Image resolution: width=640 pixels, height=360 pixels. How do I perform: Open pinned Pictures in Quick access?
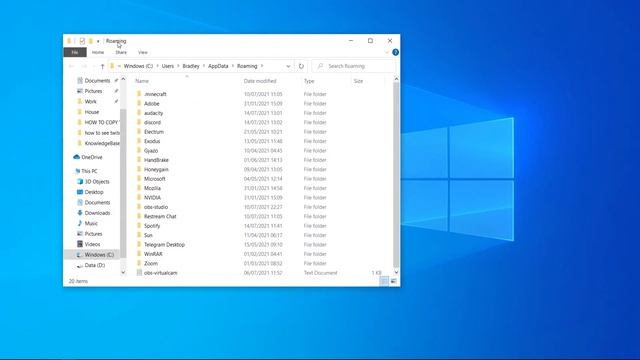93,91
